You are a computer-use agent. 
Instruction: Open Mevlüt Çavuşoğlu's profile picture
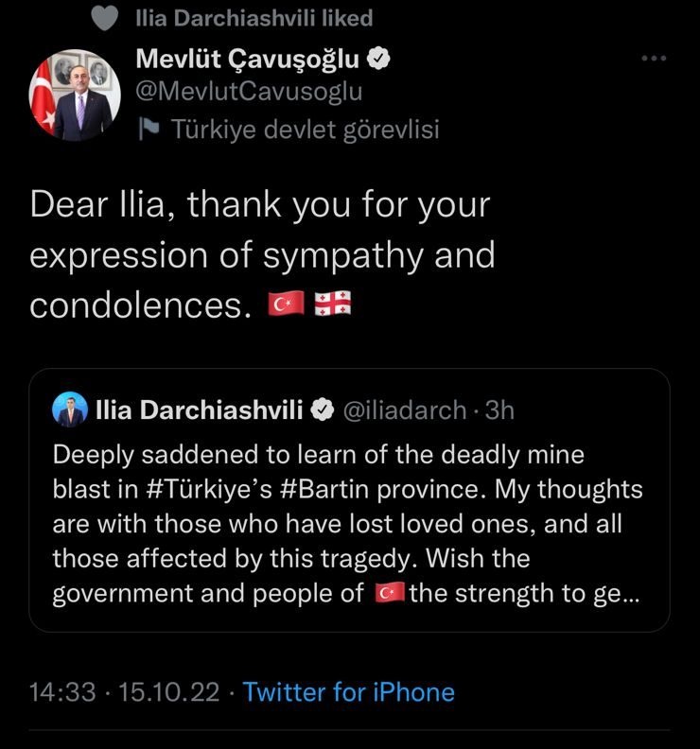click(75, 96)
